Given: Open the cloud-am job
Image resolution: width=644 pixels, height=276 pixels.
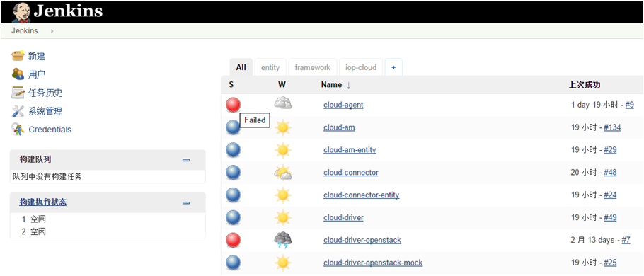Looking at the screenshot, I should pos(339,127).
